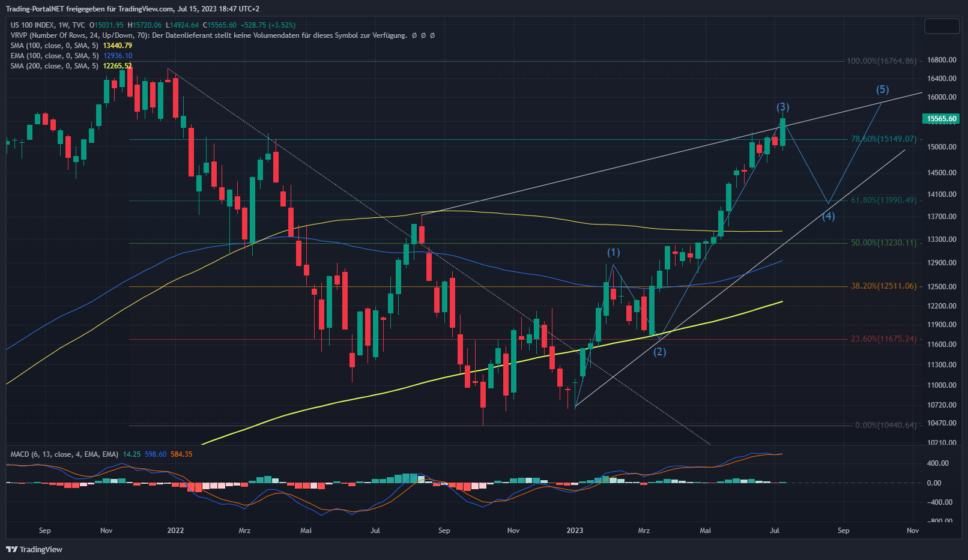Click the TradingView logo at bottom left
The width and height of the screenshot is (968, 560).
point(34,549)
